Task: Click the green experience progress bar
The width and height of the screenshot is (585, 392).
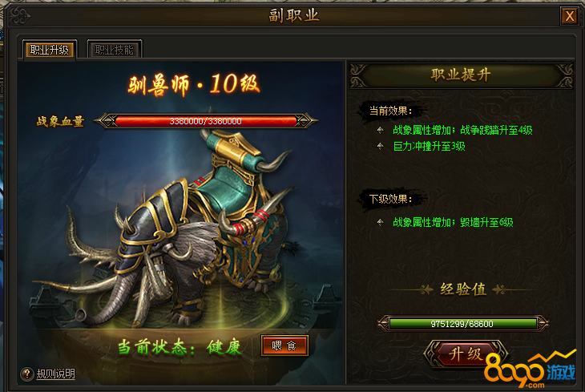Action: coord(462,324)
